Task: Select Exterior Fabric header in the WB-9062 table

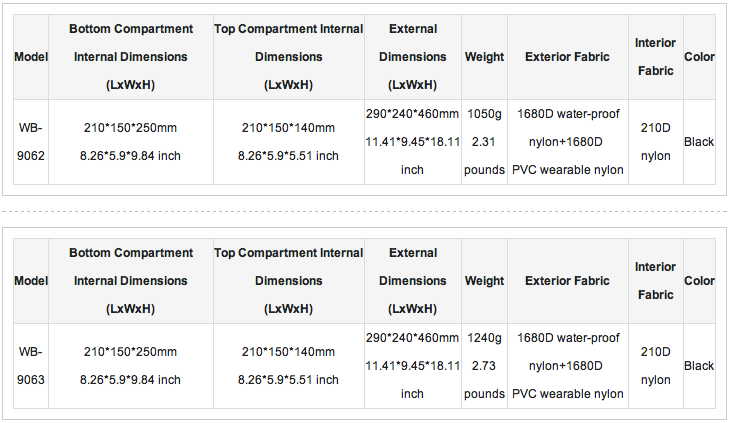Action: click(568, 57)
